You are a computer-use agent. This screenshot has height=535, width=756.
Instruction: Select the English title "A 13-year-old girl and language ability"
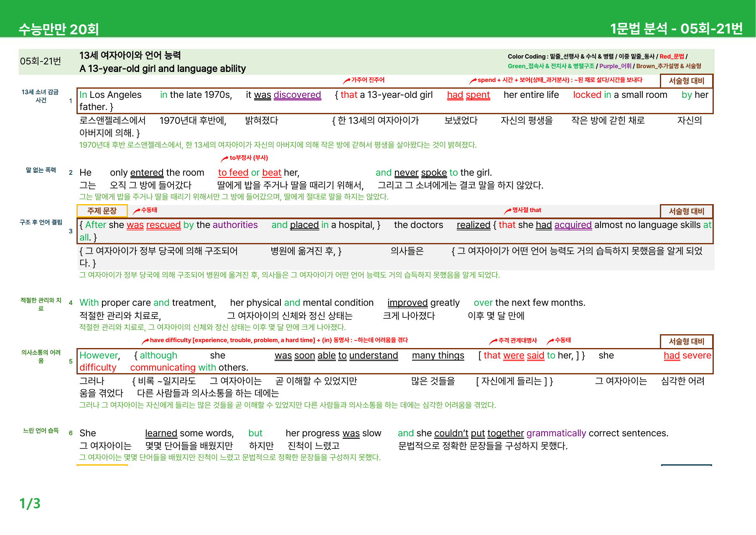tap(163, 69)
